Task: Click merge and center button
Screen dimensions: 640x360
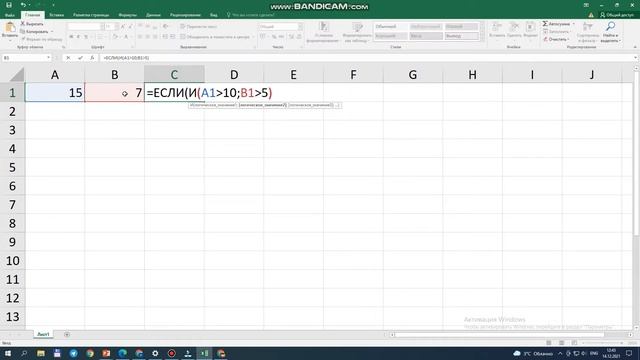Action: [x=215, y=37]
